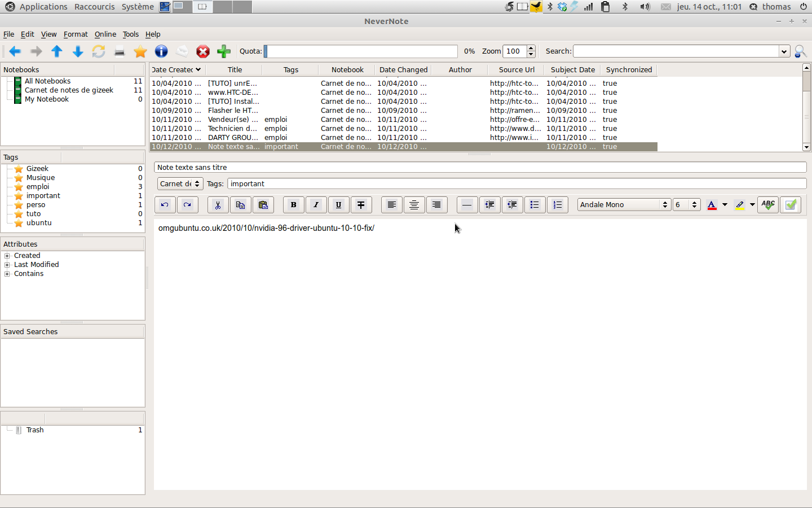Open the font family Andale Mono dropdown
The image size is (812, 508).
(624, 205)
